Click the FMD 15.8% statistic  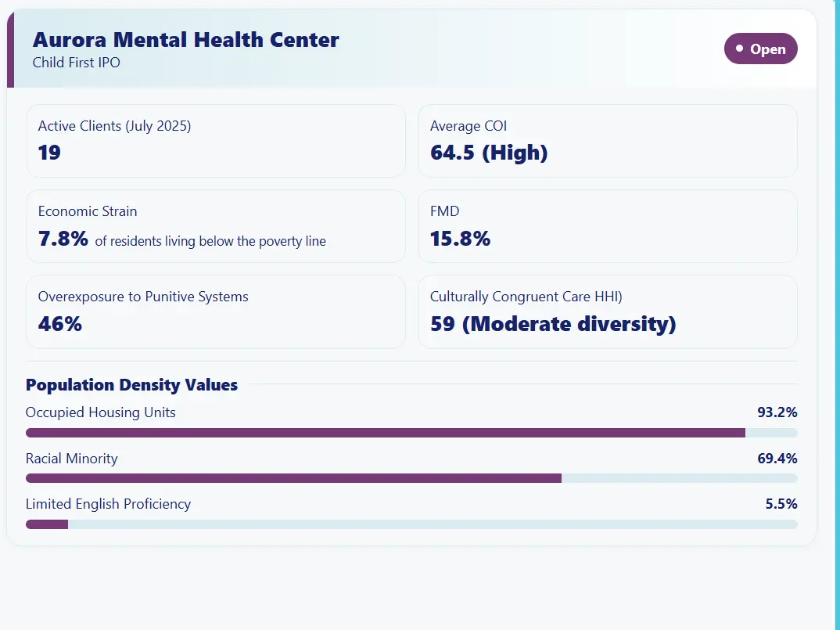[460, 239]
